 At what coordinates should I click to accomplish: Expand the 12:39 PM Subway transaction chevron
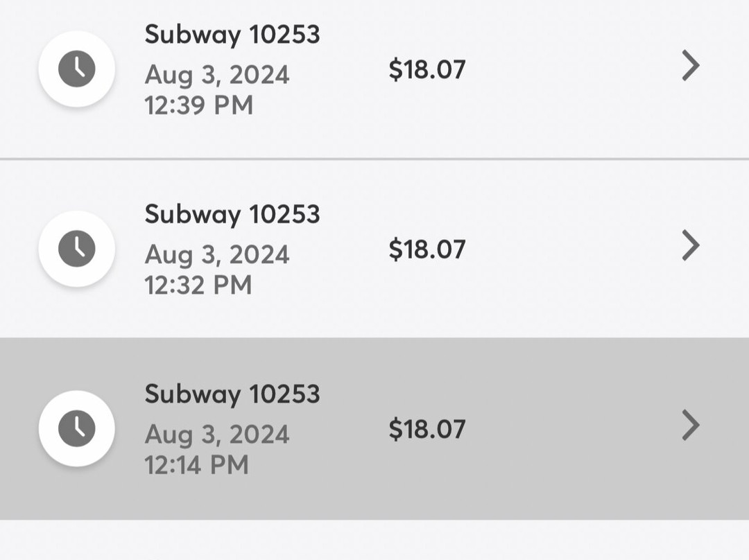click(691, 66)
